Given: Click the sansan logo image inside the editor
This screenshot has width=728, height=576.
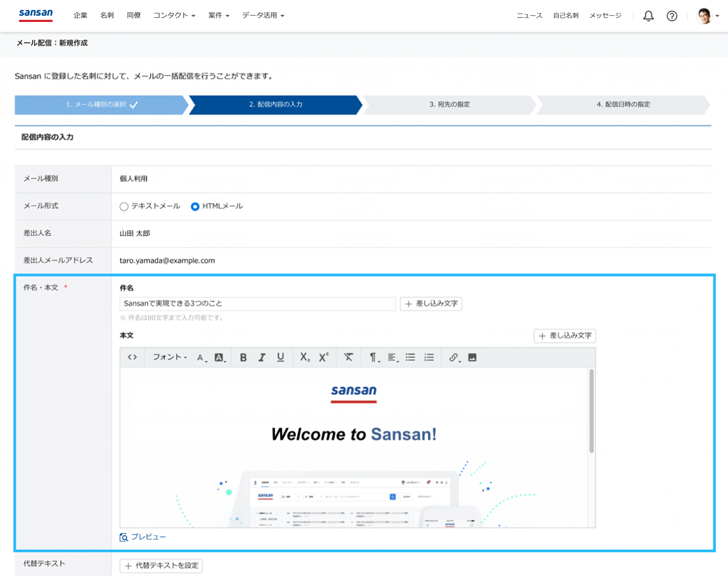Looking at the screenshot, I should click(354, 394).
